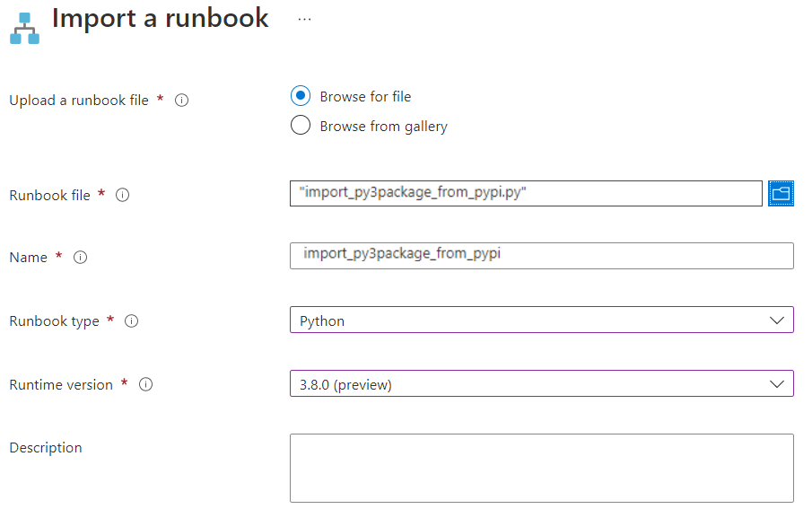Viewport: 812px width, 509px height.
Task: Click the chevron arrow on Python dropdown
Action: [777, 320]
